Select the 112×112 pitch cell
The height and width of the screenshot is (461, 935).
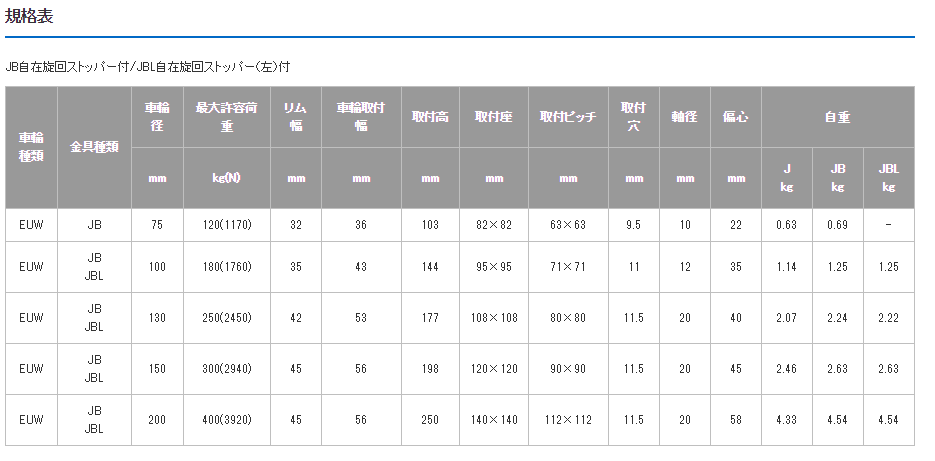[x=567, y=420]
